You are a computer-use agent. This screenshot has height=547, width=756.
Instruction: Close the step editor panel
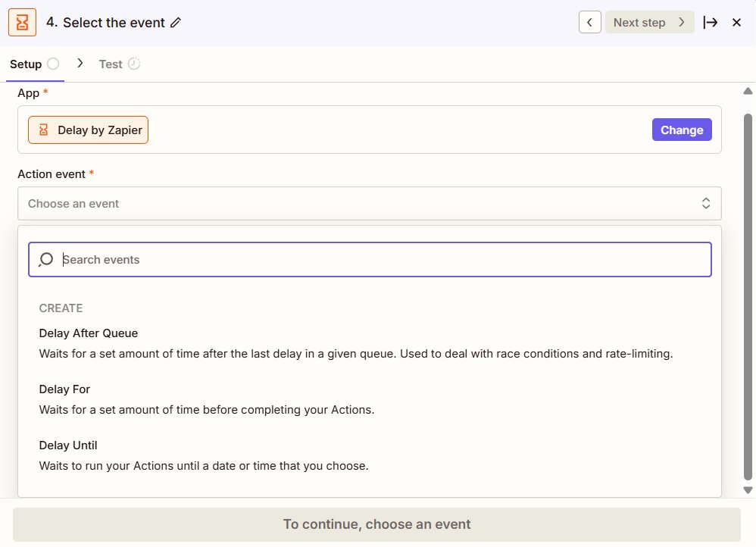click(x=736, y=22)
